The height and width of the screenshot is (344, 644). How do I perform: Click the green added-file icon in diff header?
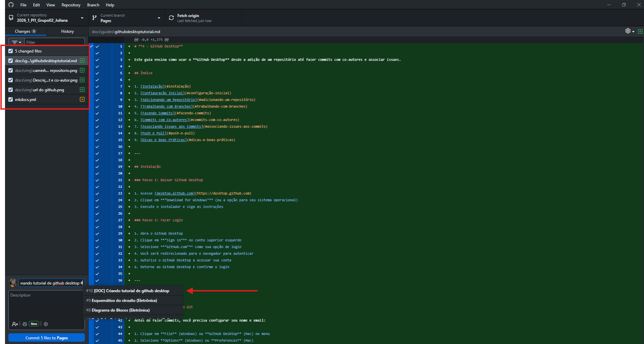pyautogui.click(x=640, y=31)
